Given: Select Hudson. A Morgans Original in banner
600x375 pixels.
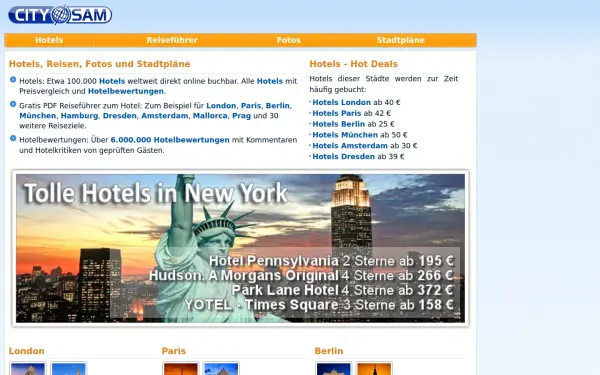Looking at the screenshot, I should (x=244, y=276).
